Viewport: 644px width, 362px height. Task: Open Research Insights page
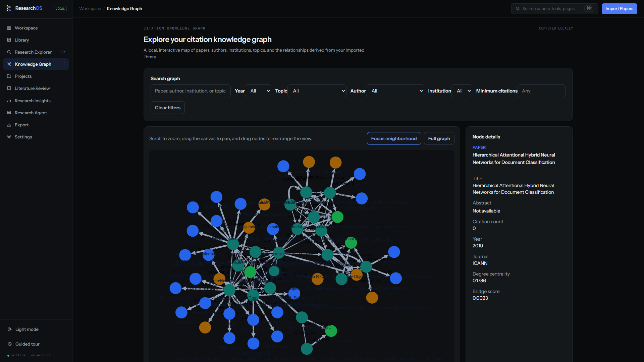(x=36, y=101)
